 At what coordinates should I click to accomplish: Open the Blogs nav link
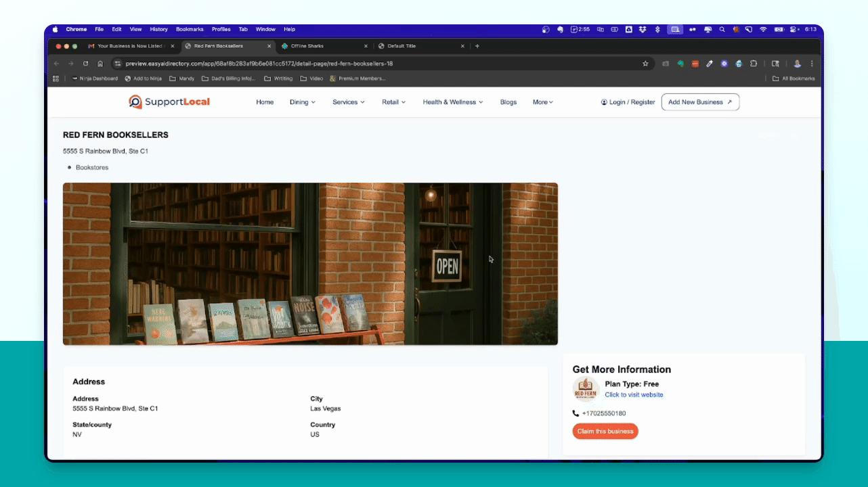point(508,102)
